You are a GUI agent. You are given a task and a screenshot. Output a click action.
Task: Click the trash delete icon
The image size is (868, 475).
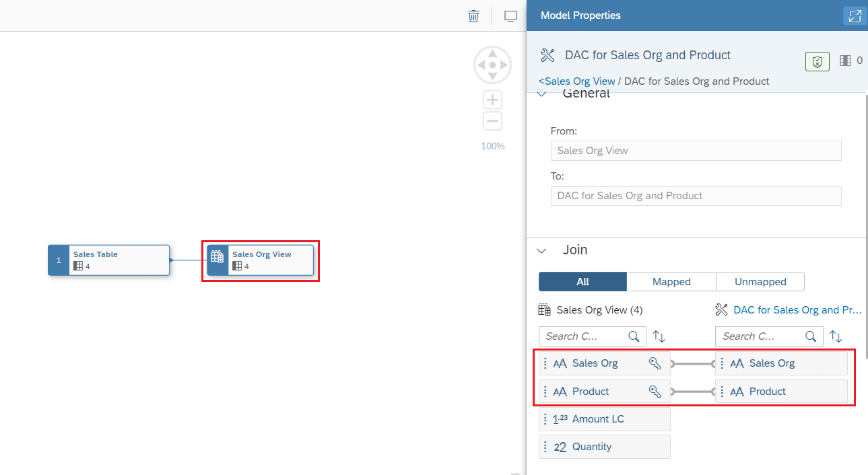[x=473, y=15]
